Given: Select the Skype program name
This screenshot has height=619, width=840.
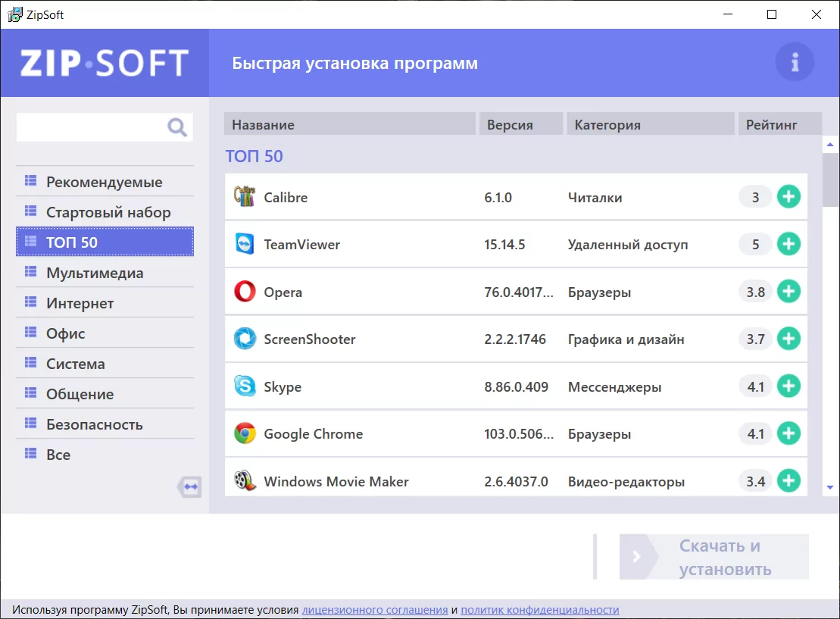Looking at the screenshot, I should [x=283, y=387].
